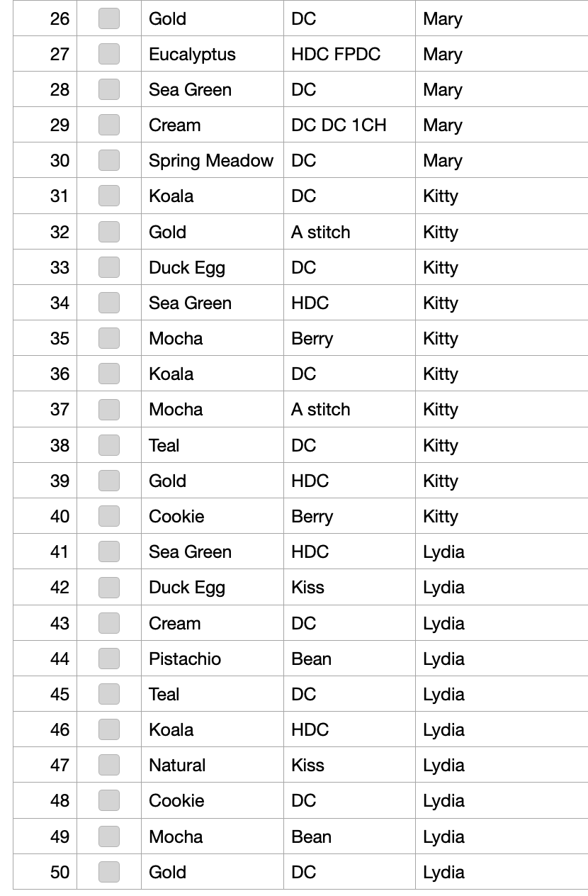Tick the checkbox for row 30 Spring Meadow

108,160
